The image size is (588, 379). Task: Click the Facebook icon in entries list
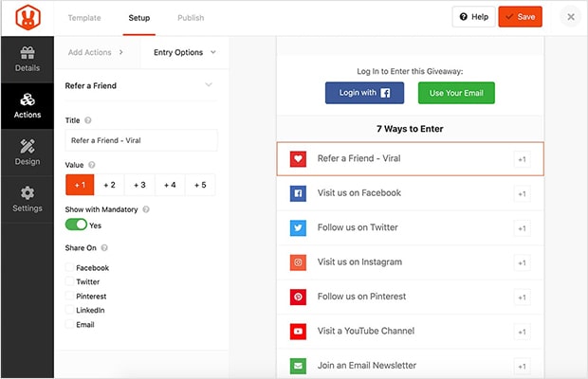(x=298, y=193)
